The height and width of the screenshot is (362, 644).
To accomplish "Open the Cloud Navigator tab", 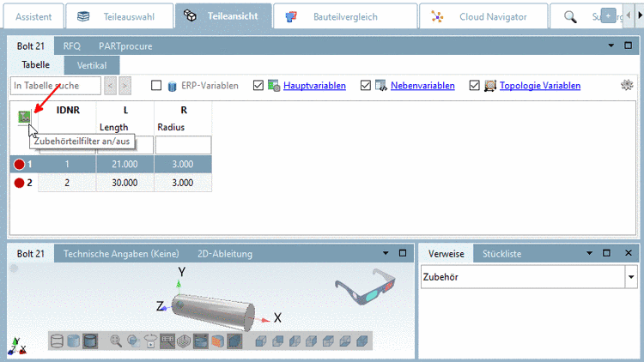I will (x=483, y=17).
